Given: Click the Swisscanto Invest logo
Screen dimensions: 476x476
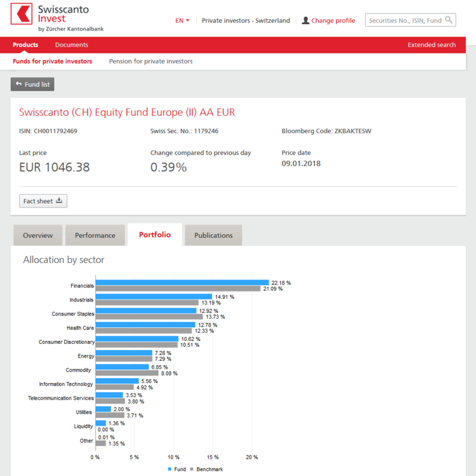Looking at the screenshot, I should pos(57,17).
